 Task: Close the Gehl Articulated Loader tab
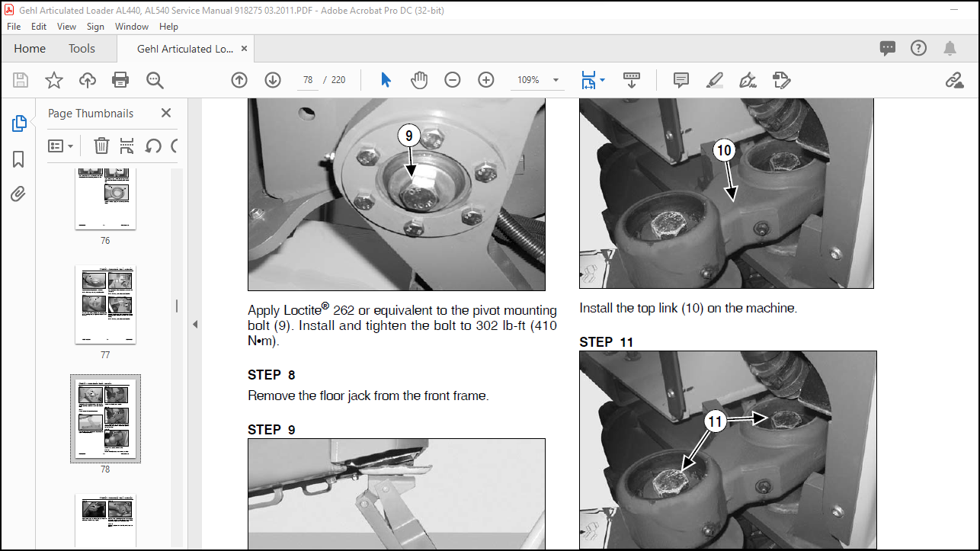(x=245, y=49)
